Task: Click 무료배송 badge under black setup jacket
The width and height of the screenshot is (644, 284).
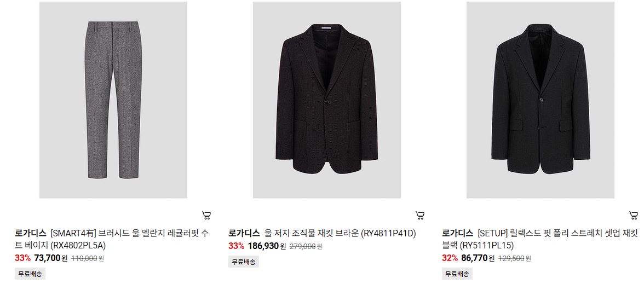Action: [457, 274]
